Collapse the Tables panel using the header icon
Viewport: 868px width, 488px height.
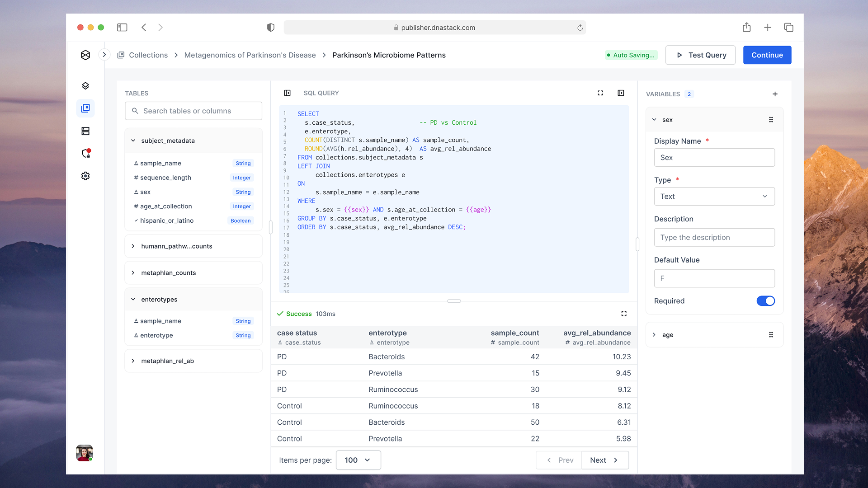pos(288,93)
